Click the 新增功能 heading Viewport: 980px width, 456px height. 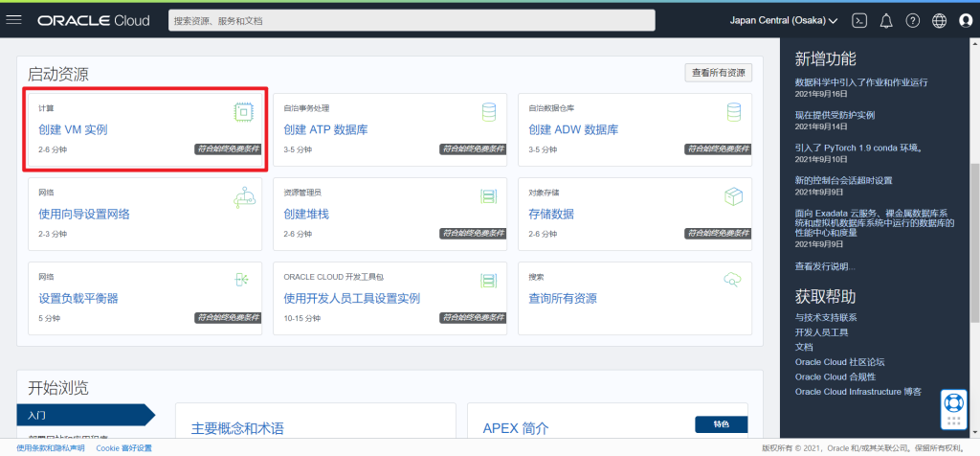pos(826,58)
